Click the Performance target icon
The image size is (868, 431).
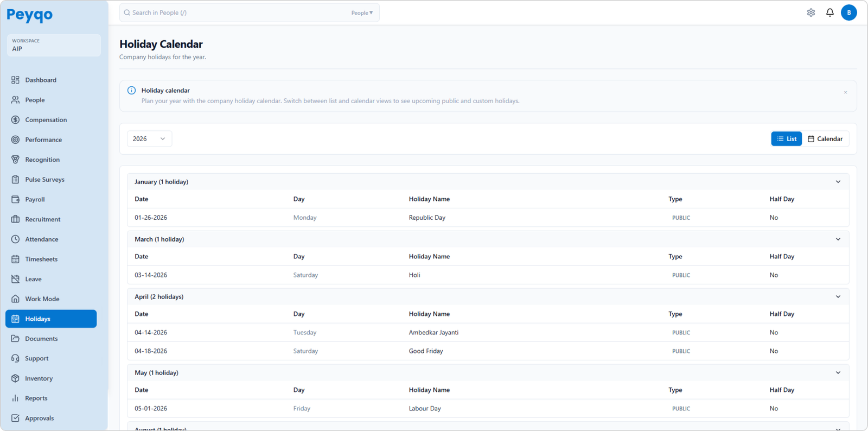[x=15, y=140]
